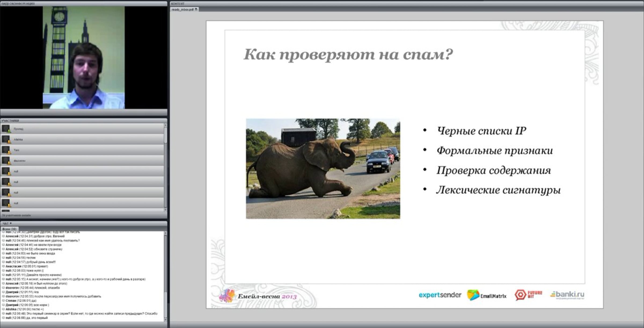Click the bubble icon beside Alishka 'тестю' message
Screen dimensions: 644x328
point(3,309)
